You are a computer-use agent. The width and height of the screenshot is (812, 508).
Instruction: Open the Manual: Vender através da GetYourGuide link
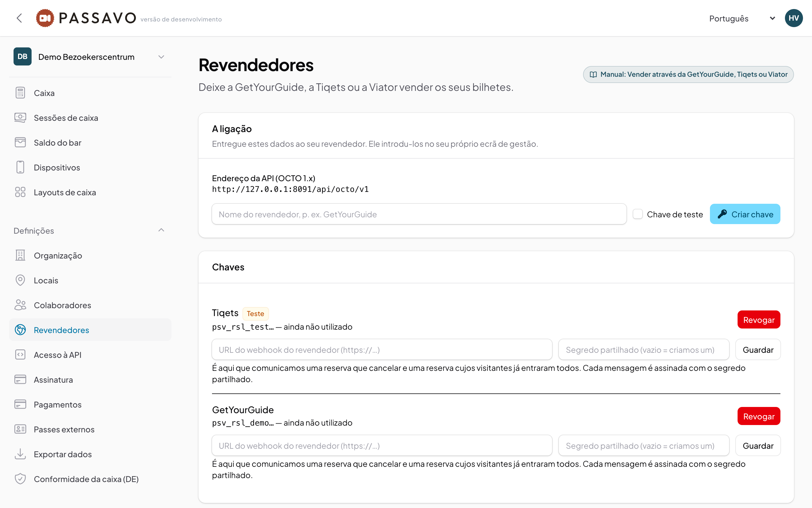coord(688,74)
